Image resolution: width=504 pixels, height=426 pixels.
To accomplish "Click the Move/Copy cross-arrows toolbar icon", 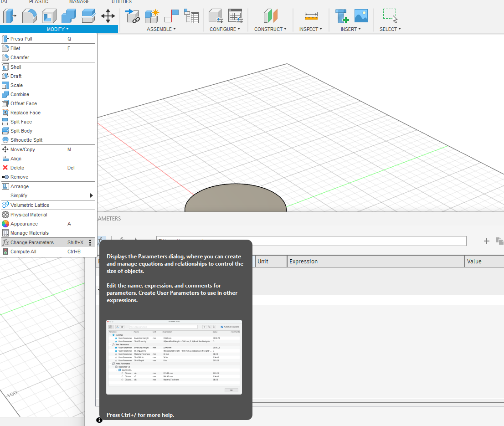I will (x=108, y=16).
